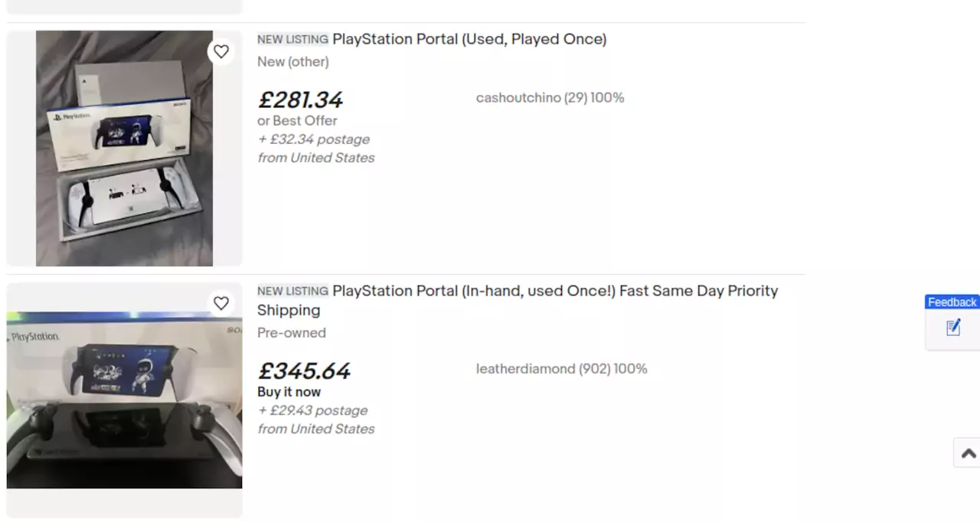Click the heart on the £345.64 listing
Viewport: 980px width, 522px height.
(221, 304)
